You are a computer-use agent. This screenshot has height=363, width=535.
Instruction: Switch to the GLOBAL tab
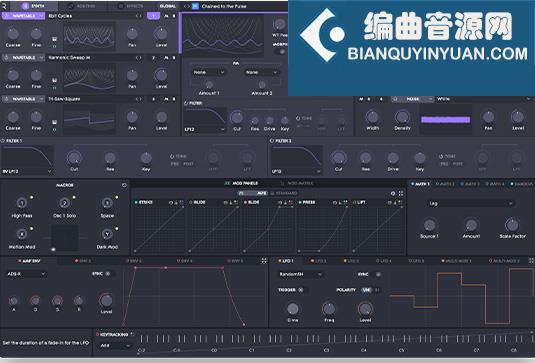tap(168, 6)
